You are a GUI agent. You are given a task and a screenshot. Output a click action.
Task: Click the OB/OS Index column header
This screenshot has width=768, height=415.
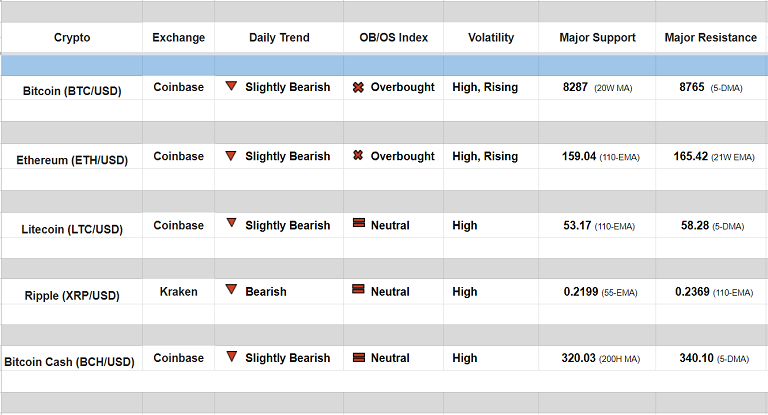tap(393, 38)
